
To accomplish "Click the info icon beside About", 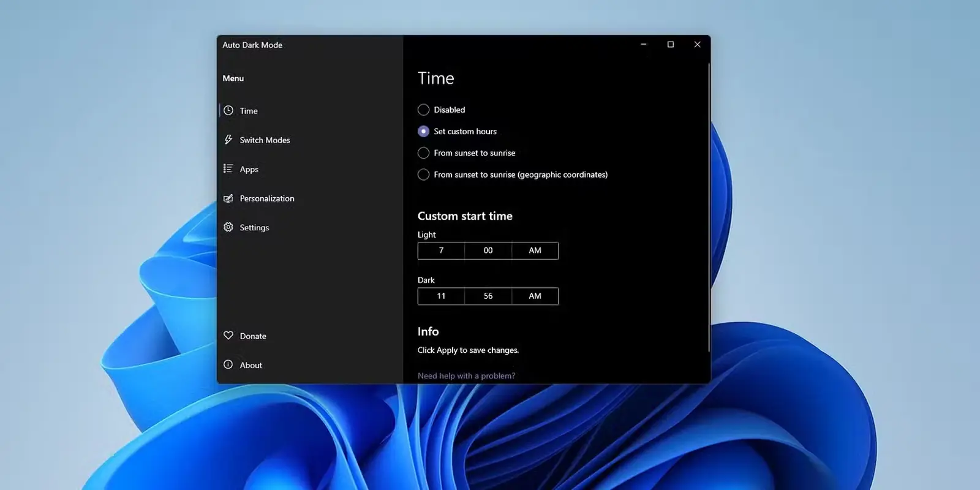I will coord(228,364).
